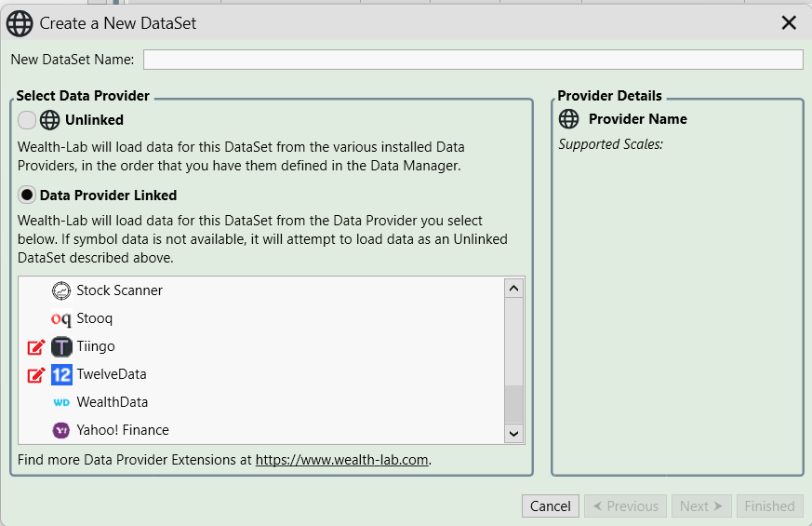Click the Yahoo! Finance logo icon
This screenshot has width=812, height=526.
pyautogui.click(x=61, y=430)
